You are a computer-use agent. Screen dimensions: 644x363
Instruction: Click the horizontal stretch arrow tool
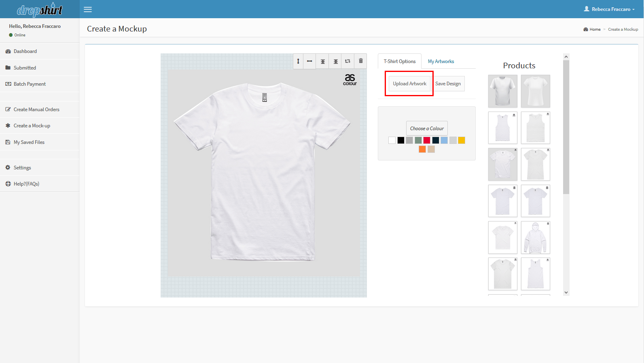(x=309, y=61)
